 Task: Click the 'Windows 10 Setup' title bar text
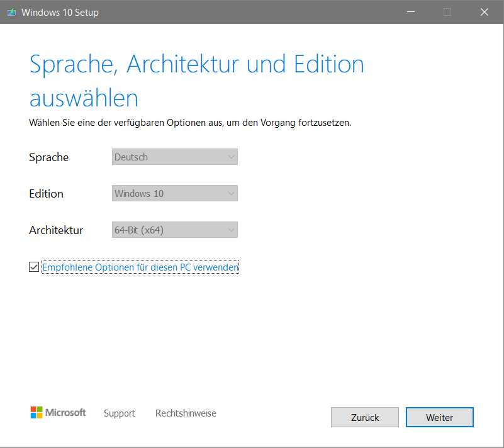coord(60,12)
